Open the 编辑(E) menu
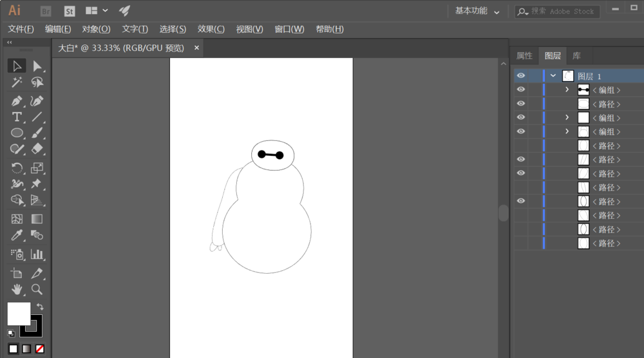644x358 pixels. click(x=58, y=29)
